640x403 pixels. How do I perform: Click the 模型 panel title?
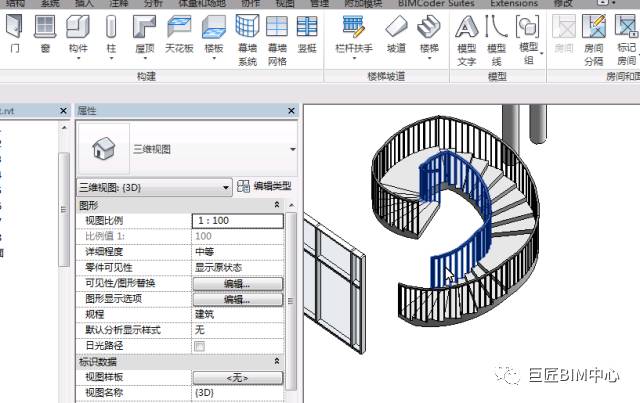(x=497, y=76)
